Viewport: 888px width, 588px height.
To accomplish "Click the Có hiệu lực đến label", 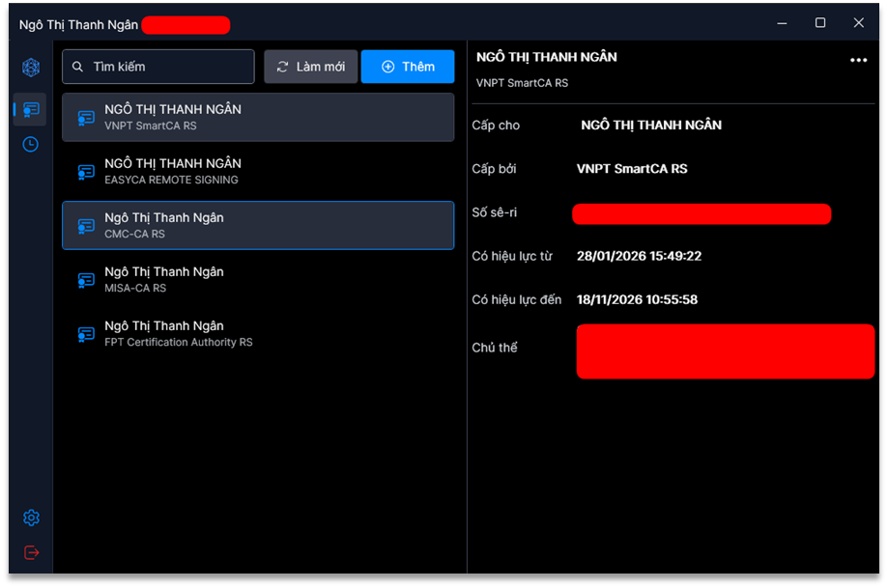I will coord(517,299).
